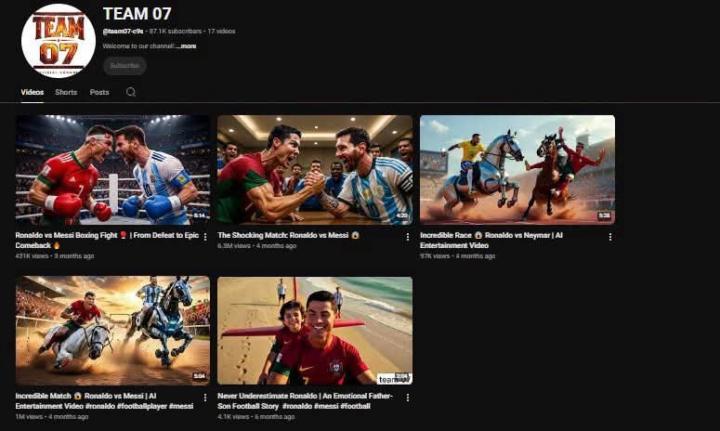Switch to the Shorts tab
Screen dimensions: 720x431
coord(66,92)
